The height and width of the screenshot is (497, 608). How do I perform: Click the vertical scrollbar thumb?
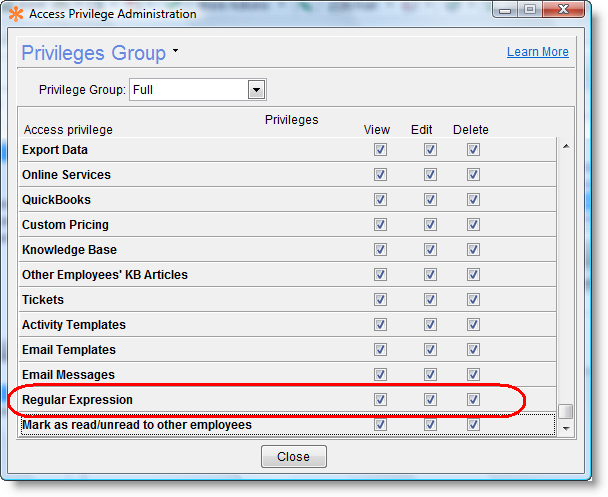coord(566,411)
